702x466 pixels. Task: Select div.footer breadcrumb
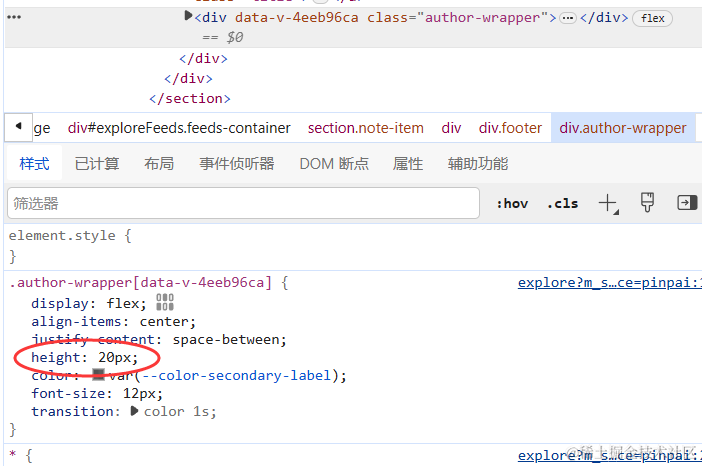[510, 128]
